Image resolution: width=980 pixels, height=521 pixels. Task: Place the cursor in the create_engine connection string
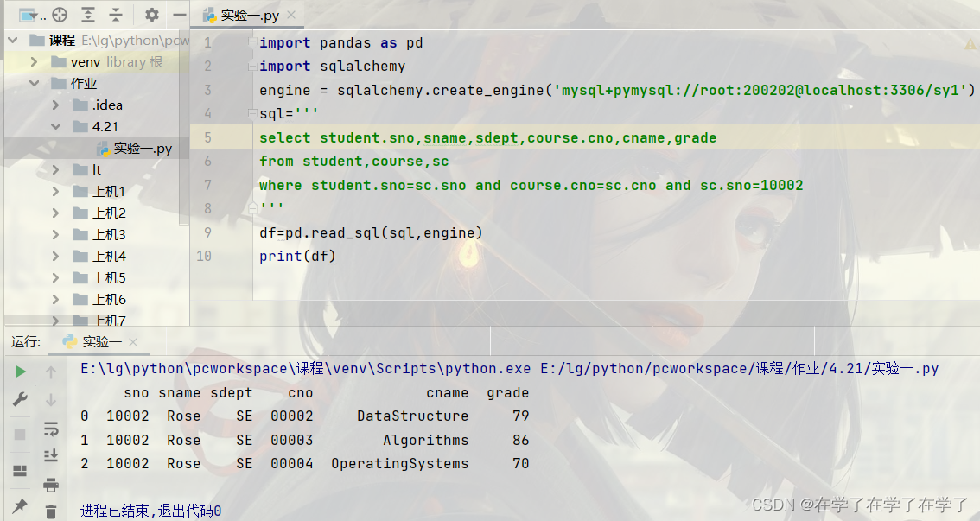(760, 91)
